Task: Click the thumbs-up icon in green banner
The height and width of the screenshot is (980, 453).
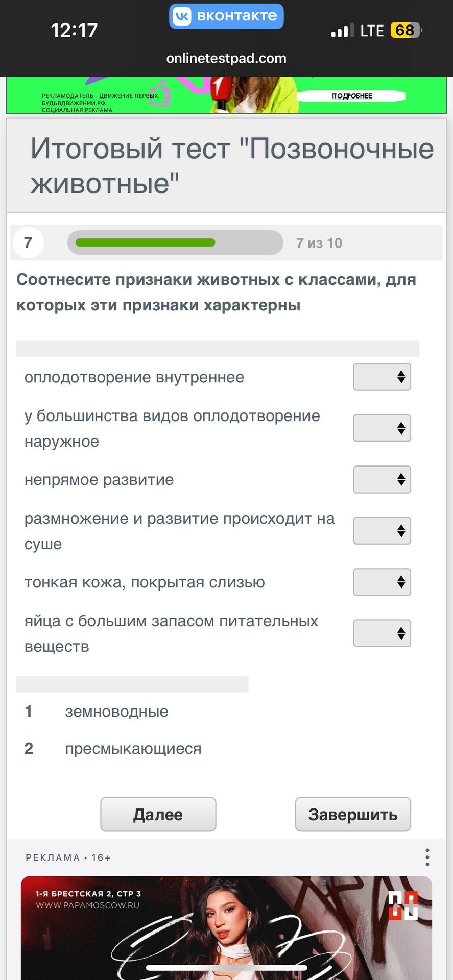Action: tap(160, 93)
